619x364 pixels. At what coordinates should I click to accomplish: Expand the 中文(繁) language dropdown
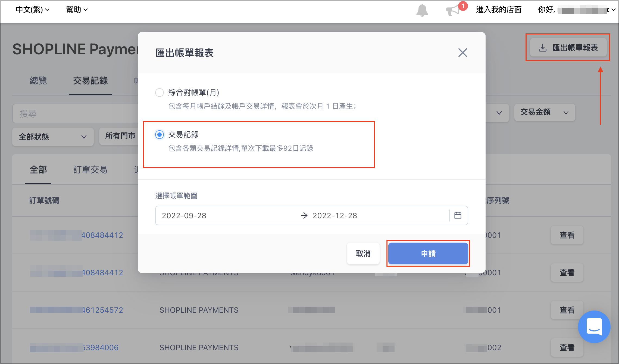coord(33,10)
